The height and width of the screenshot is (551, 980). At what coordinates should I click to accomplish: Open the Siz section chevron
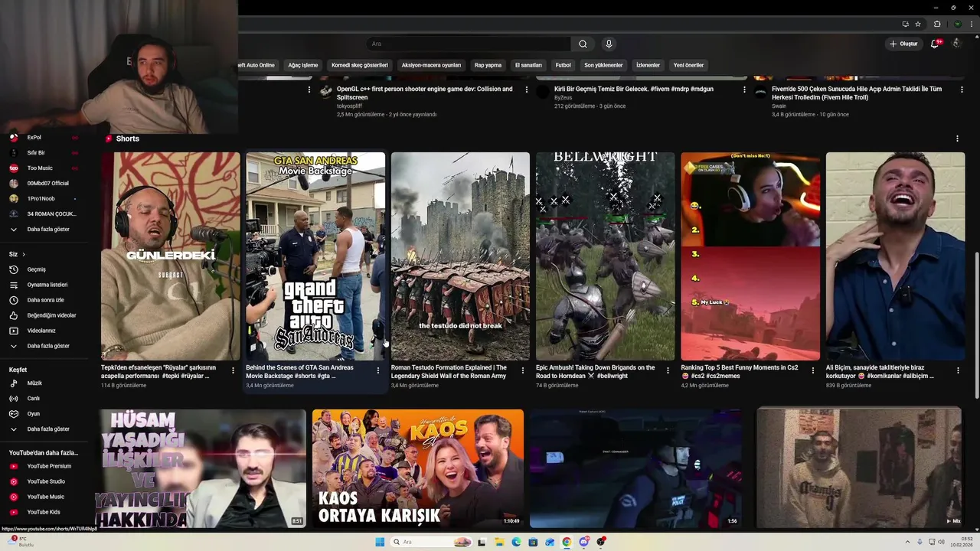click(24, 254)
